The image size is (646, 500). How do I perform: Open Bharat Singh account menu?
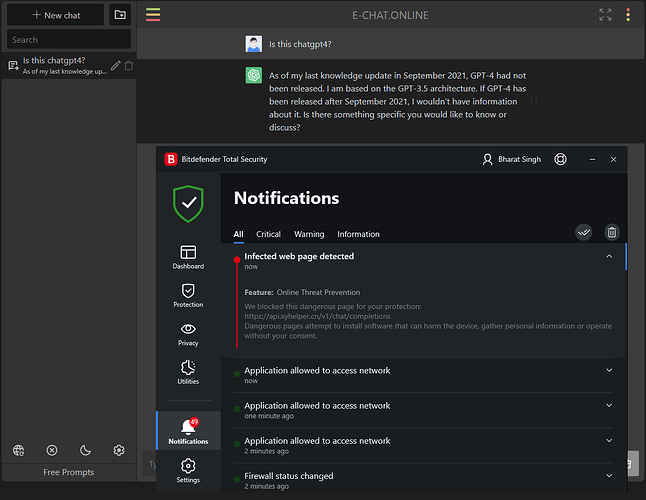pyautogui.click(x=511, y=159)
